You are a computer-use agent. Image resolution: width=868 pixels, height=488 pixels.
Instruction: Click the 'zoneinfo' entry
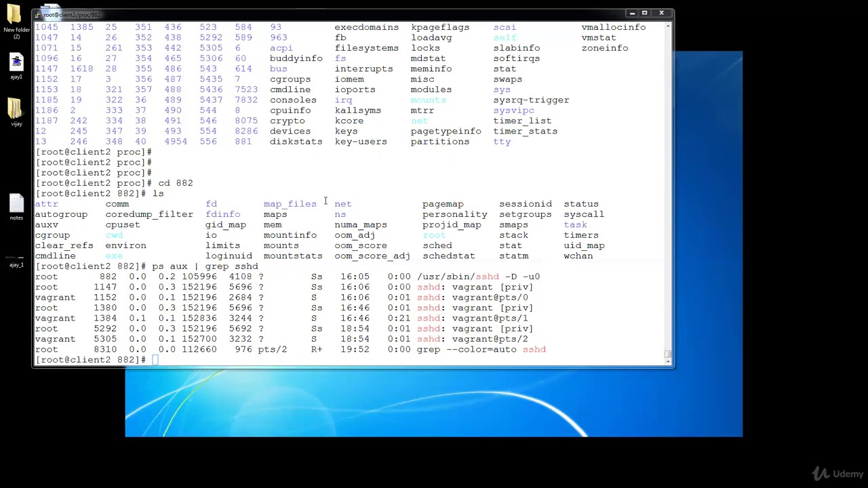click(x=605, y=48)
